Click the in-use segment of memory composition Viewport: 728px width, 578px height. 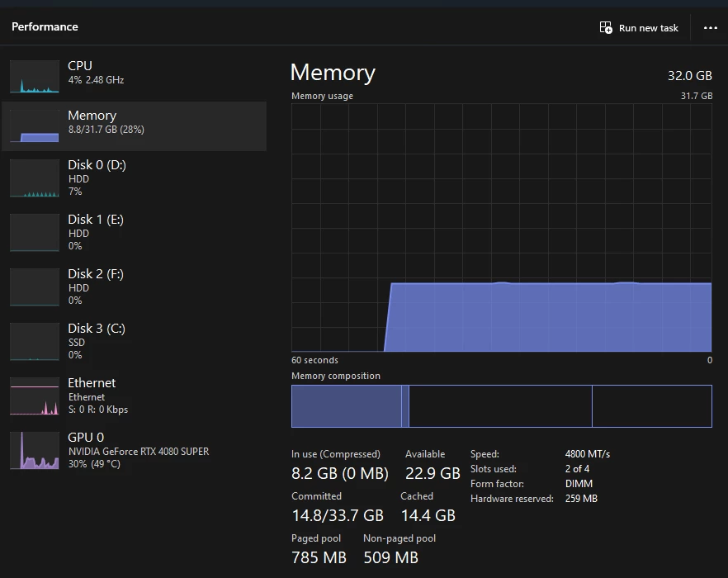point(347,406)
